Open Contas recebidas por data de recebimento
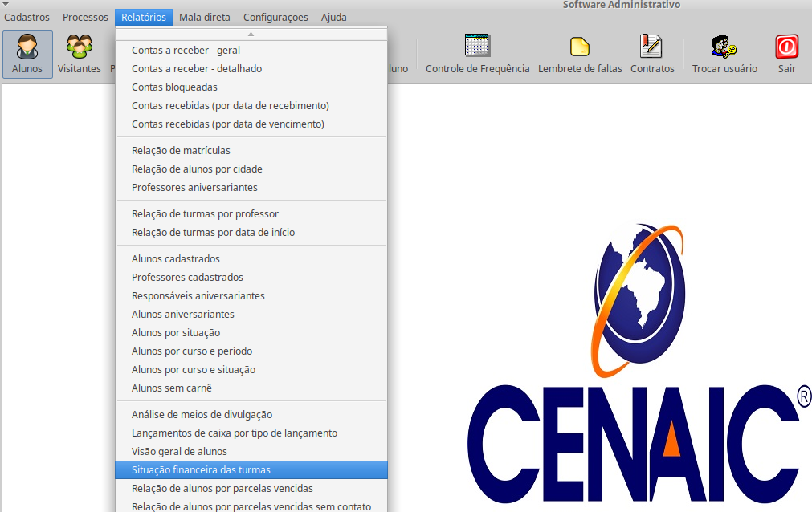The height and width of the screenshot is (512, 812). point(251,106)
